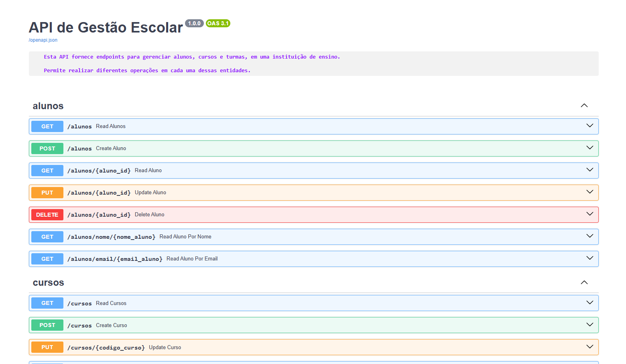Click the PUT badge for Update Aluno
Viewport: 626px width, 364px height.
coord(47,193)
